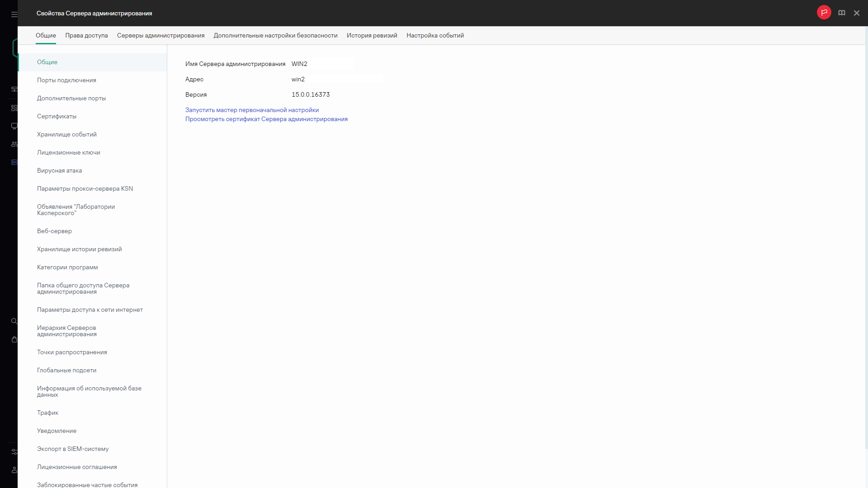This screenshot has width=868, height=488.
Task: Select the Users & Roles icon in the sidebar
Action: 14,144
